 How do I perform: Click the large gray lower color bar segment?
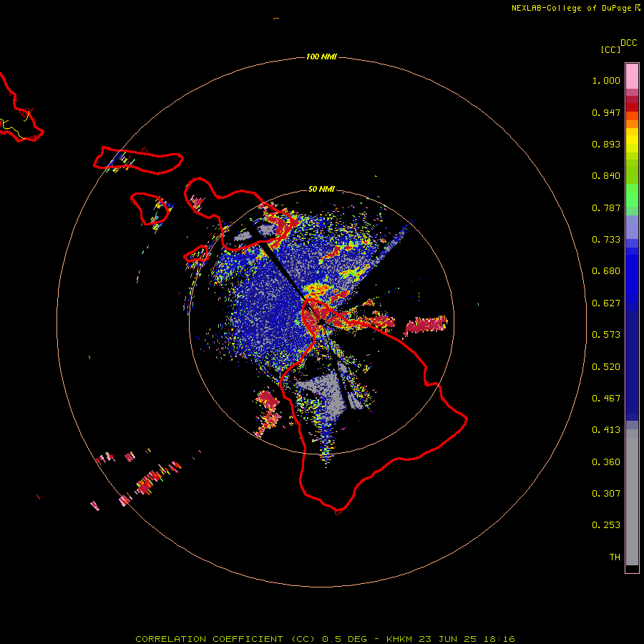pyautogui.click(x=632, y=497)
